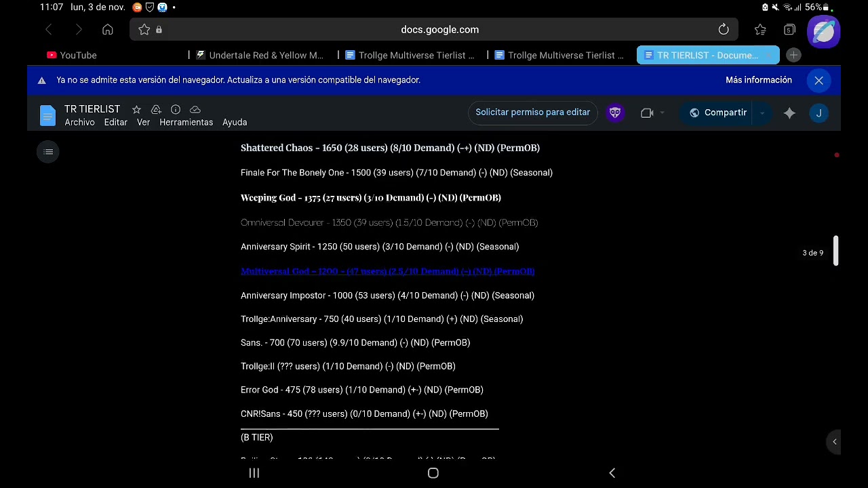
Task: Click the document vertical scrollbar thumb
Action: click(x=836, y=251)
